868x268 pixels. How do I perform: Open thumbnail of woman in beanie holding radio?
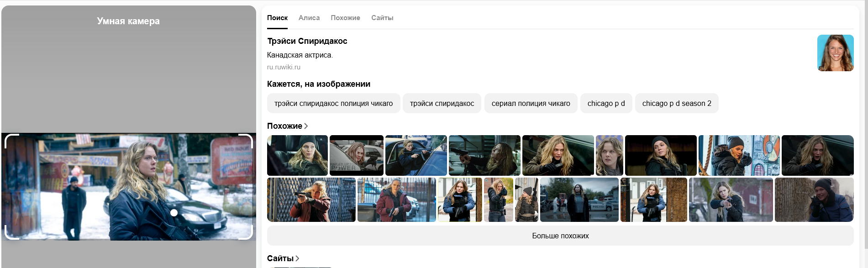pyautogui.click(x=814, y=200)
